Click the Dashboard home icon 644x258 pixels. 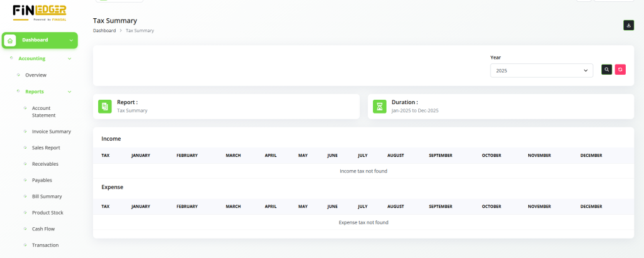[x=10, y=40]
